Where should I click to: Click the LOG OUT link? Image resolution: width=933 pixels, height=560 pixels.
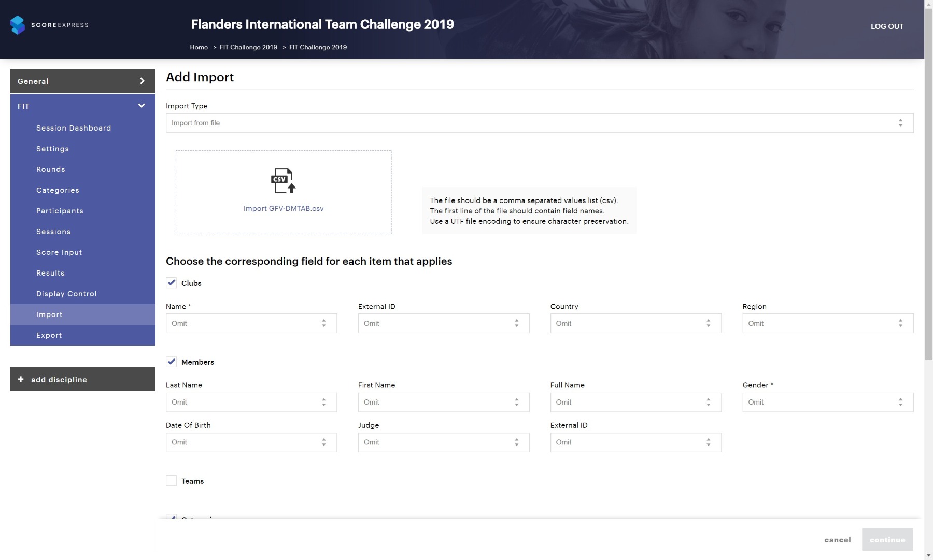pos(887,26)
